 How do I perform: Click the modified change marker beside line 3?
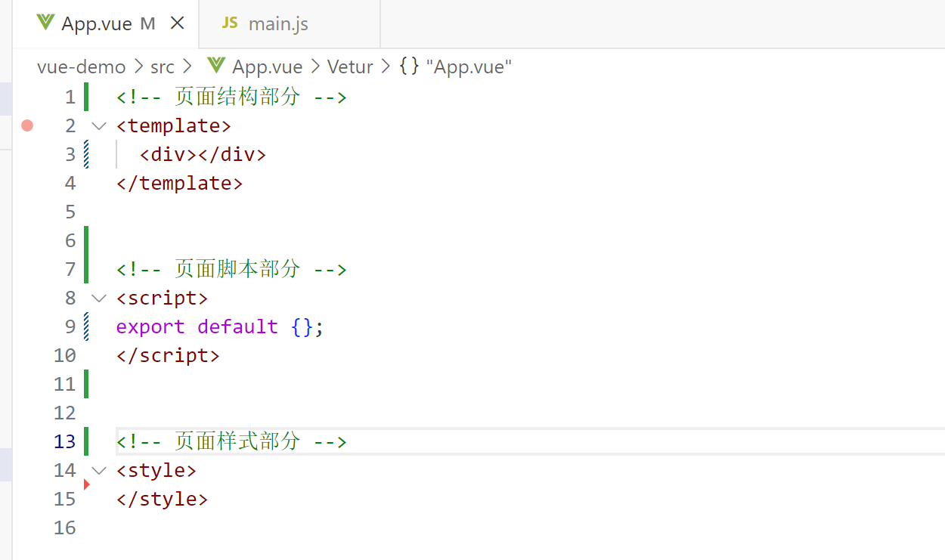pos(86,154)
